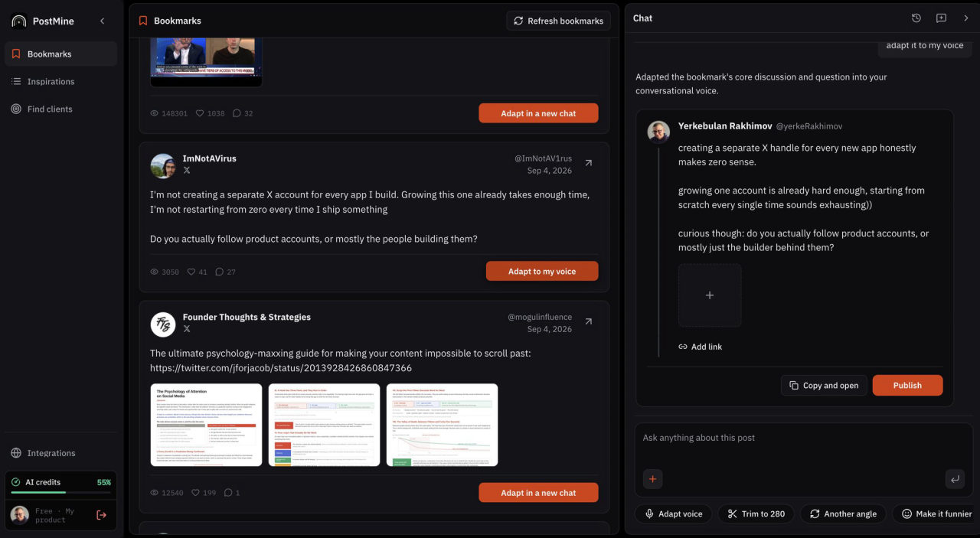This screenshot has height=538, width=980.
Task: Open chat history clock icon
Action: [x=916, y=18]
